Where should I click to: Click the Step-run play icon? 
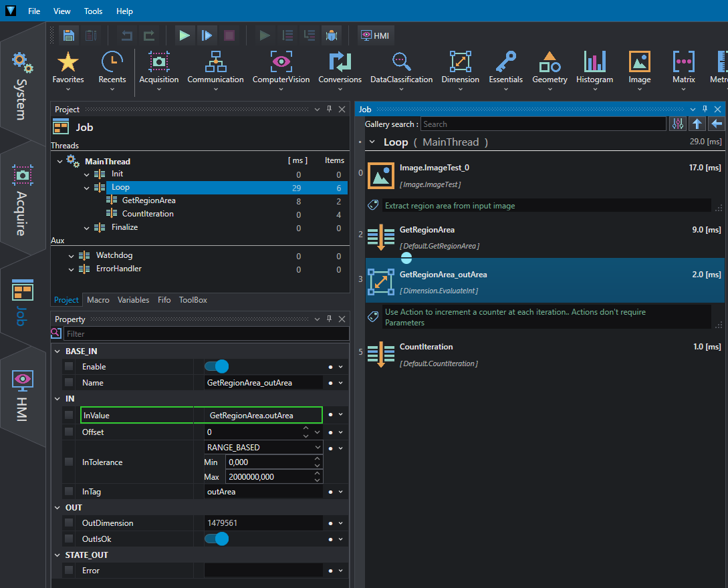(x=207, y=35)
